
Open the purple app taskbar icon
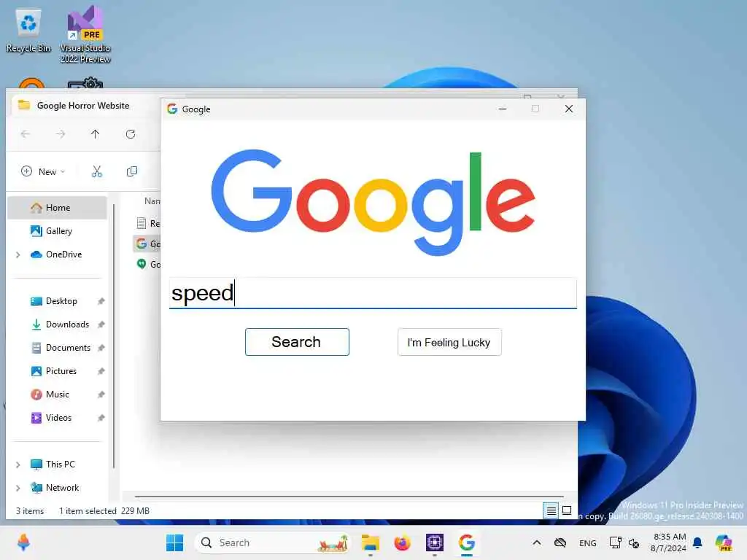pyautogui.click(x=435, y=542)
